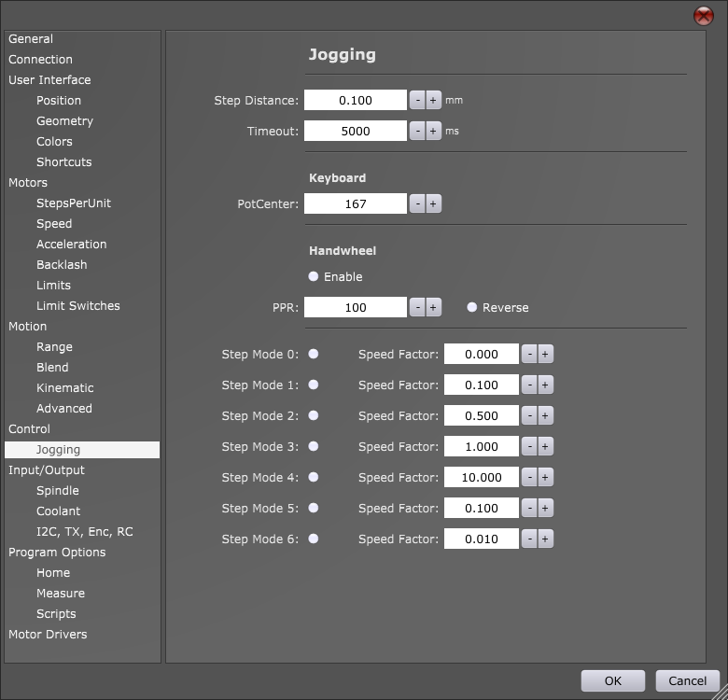This screenshot has width=728, height=700.
Task: Increase Step Mode 0 Speed Factor
Action: point(545,355)
